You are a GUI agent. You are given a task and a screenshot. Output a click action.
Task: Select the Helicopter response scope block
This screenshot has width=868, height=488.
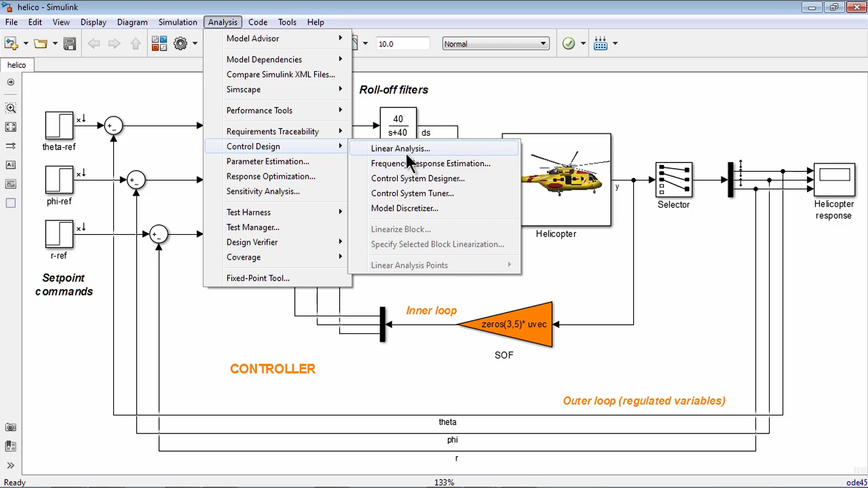[x=835, y=180]
